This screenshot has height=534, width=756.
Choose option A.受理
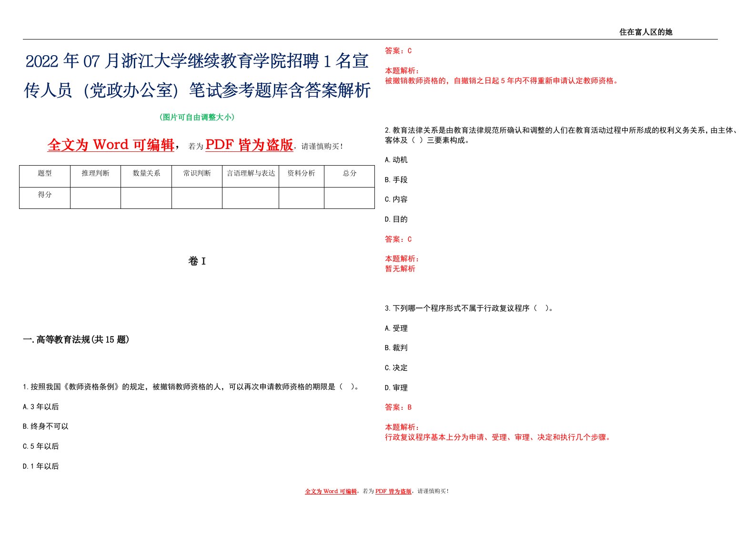tap(396, 328)
